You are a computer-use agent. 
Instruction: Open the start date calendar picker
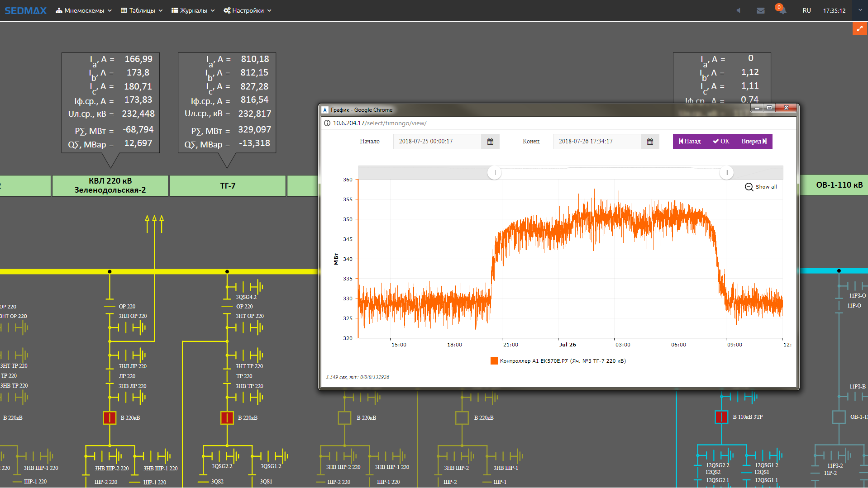(x=490, y=142)
